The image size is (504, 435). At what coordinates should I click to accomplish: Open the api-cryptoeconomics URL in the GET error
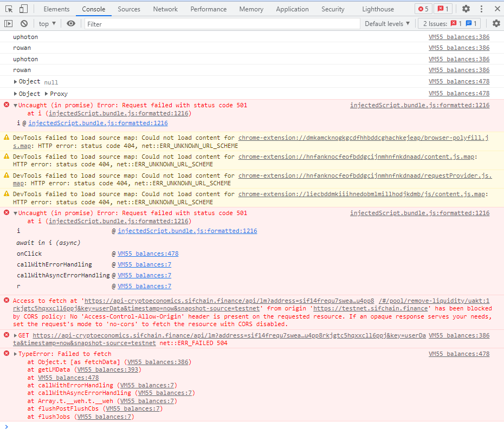click(x=229, y=335)
